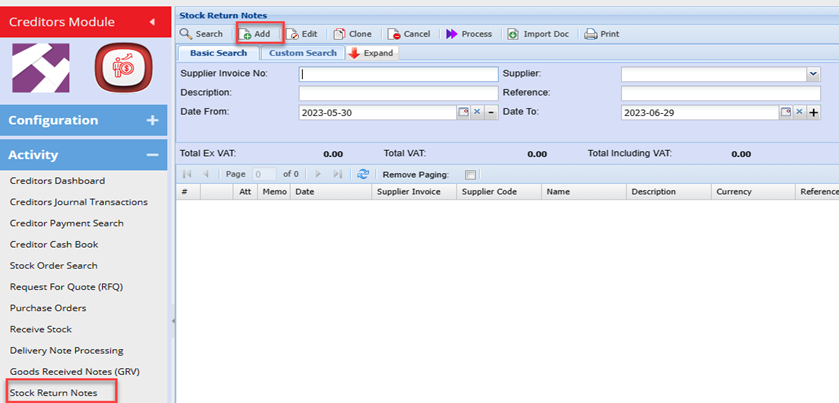Refresh the results grid
The width and height of the screenshot is (839, 403).
tap(363, 174)
